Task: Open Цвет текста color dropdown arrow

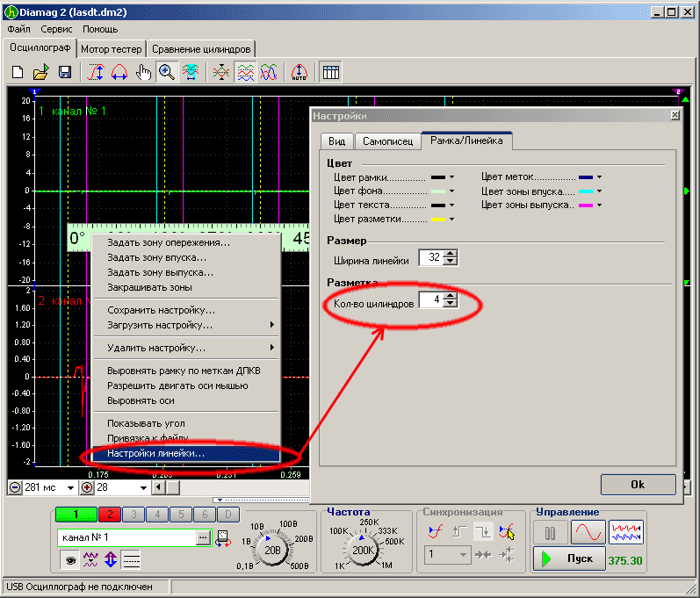Action: (451, 205)
